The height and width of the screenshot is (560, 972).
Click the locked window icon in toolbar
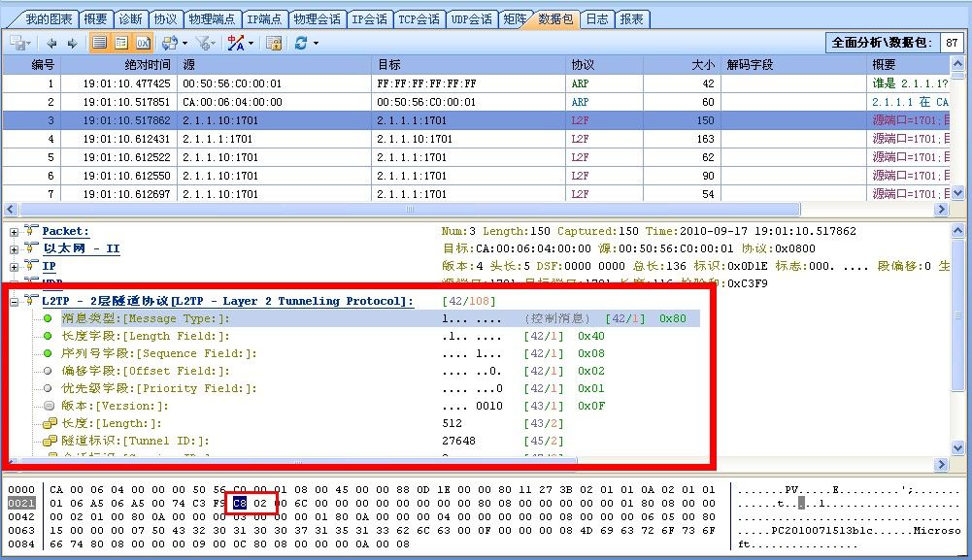click(274, 44)
